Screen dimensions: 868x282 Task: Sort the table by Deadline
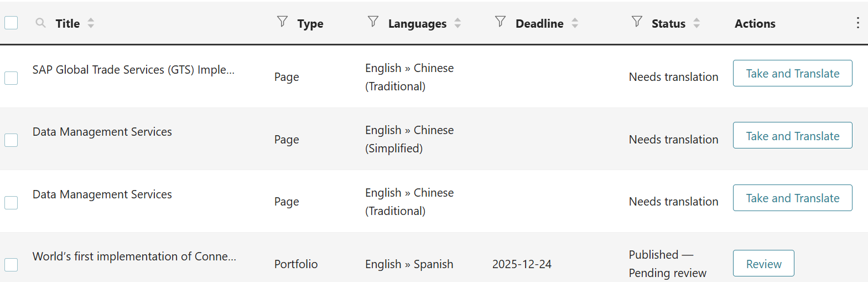pyautogui.click(x=575, y=23)
